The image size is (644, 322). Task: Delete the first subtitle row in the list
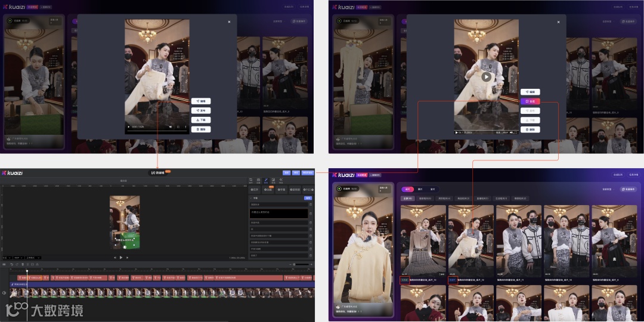[311, 204]
